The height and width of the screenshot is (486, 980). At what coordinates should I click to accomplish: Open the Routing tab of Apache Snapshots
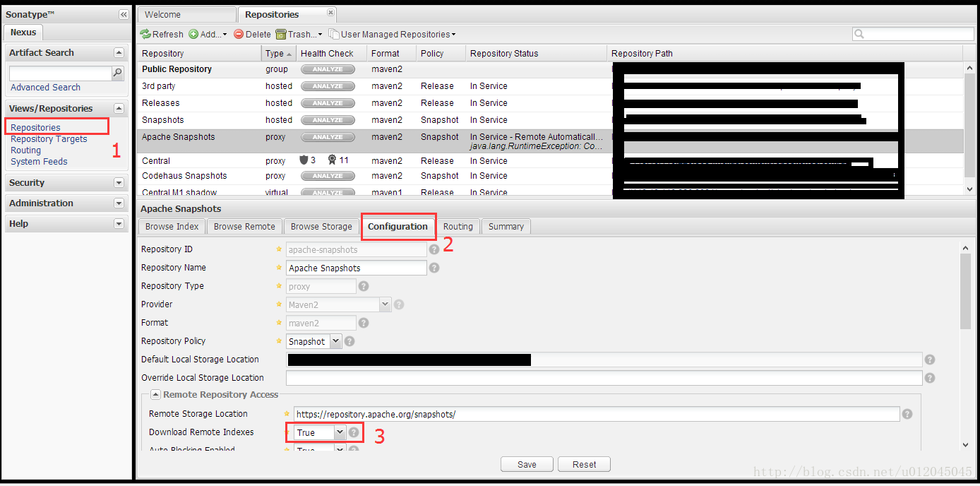(458, 227)
